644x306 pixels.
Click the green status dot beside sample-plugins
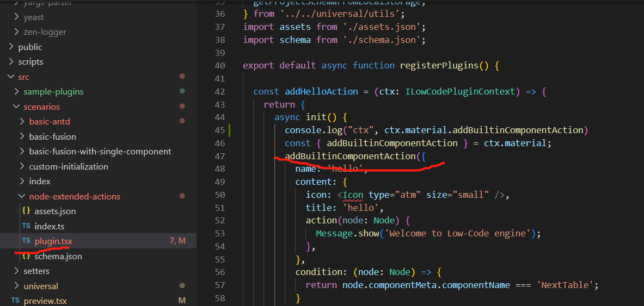(x=182, y=91)
